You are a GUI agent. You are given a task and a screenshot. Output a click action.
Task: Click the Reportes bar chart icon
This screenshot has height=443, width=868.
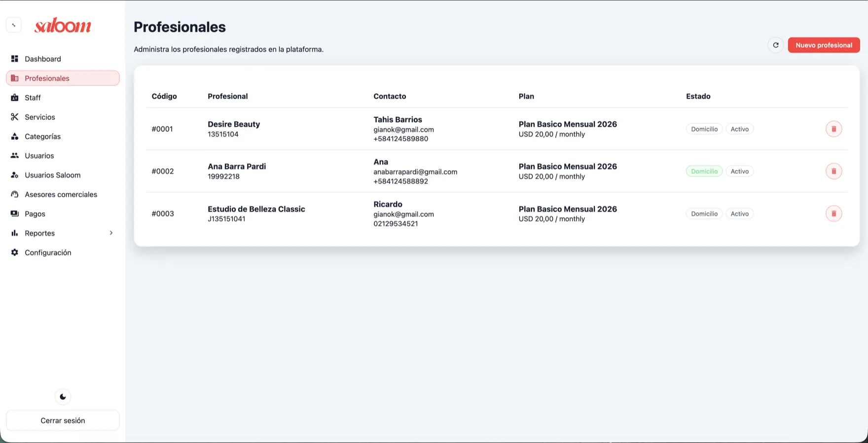click(x=15, y=233)
